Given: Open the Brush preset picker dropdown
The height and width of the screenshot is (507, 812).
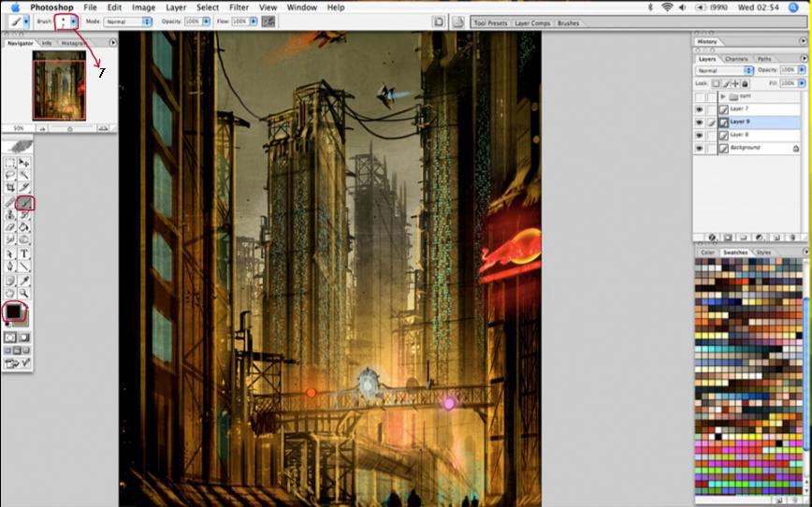Looking at the screenshot, I should click(74, 22).
